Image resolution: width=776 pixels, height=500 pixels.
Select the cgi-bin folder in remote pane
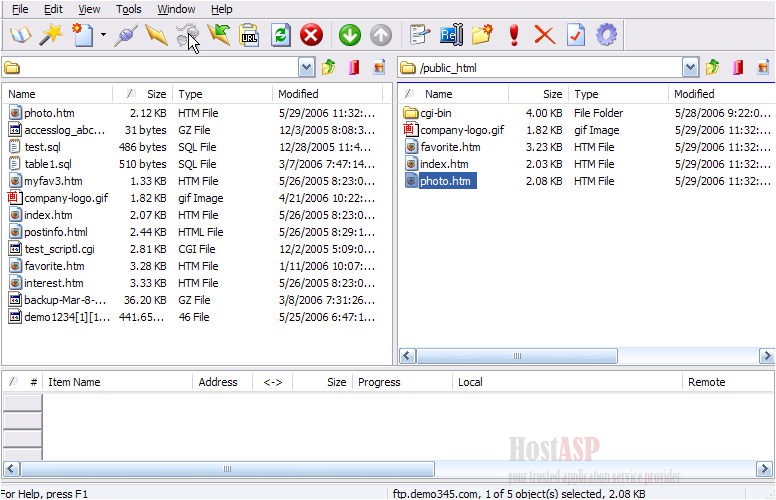click(435, 113)
